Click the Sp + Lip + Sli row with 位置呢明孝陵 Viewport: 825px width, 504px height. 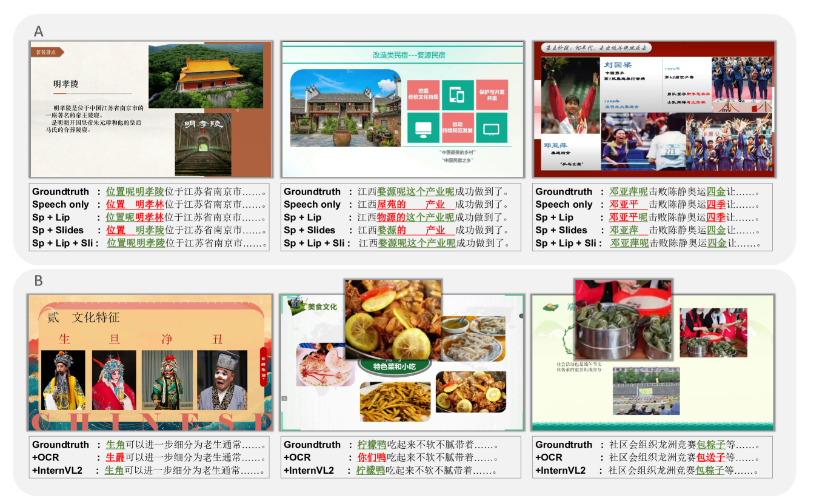tap(149, 243)
